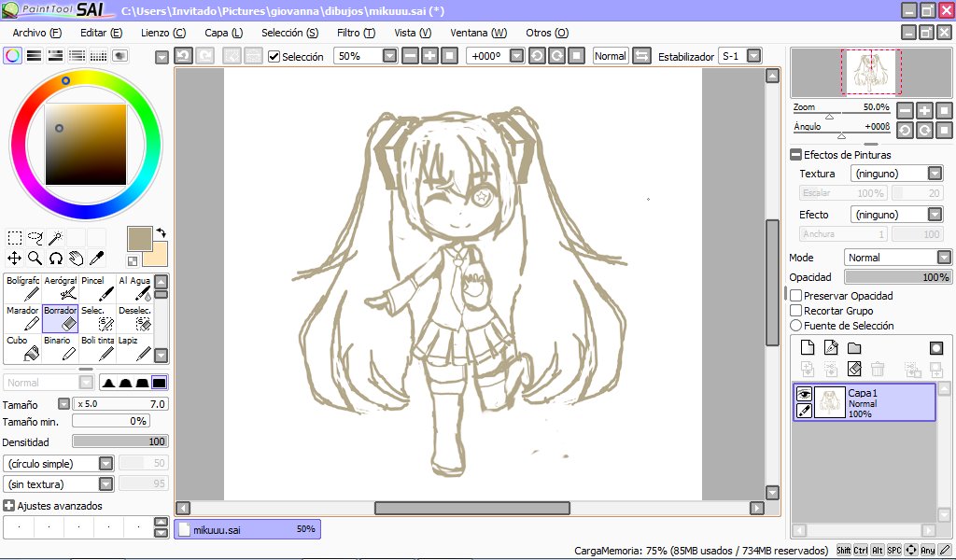The image size is (956, 560).
Task: Open the Editar menu
Action: [x=101, y=33]
